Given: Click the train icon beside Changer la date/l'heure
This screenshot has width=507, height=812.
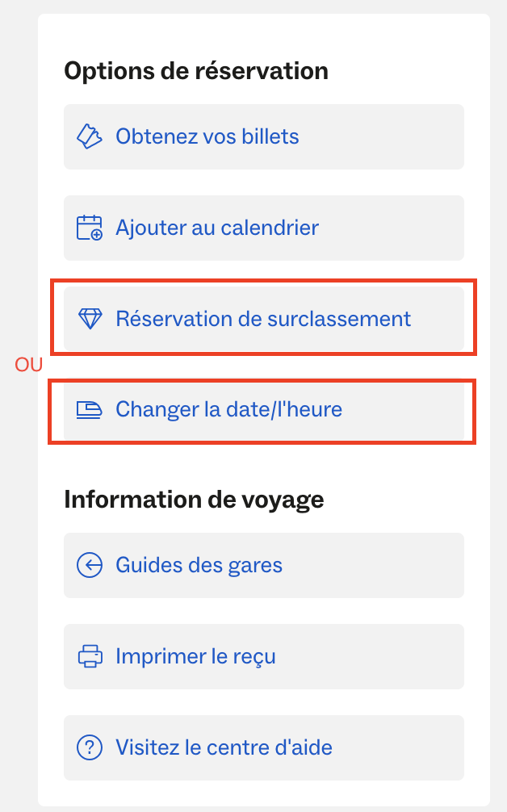Looking at the screenshot, I should point(89,410).
